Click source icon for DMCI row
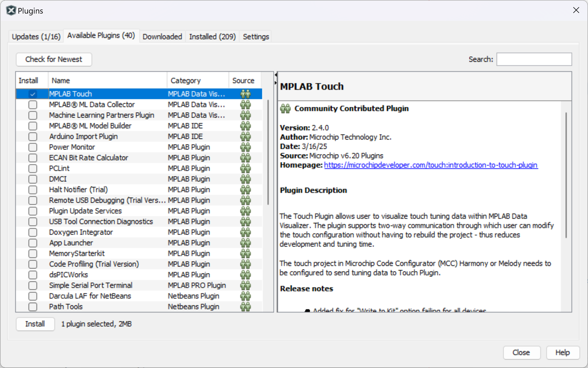This screenshot has height=368, width=588. [x=245, y=179]
